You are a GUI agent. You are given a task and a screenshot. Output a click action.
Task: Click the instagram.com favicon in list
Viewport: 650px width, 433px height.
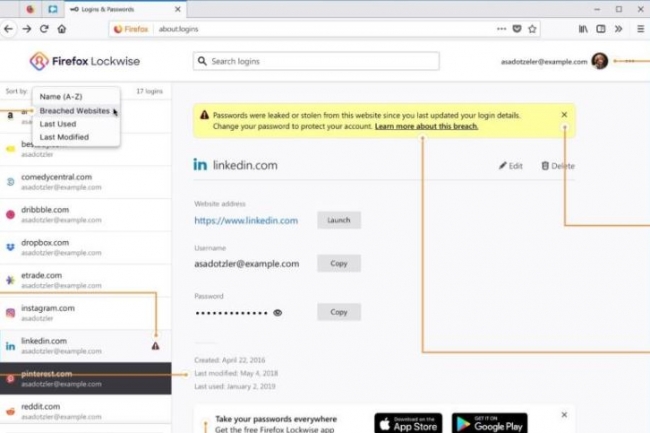click(x=10, y=313)
